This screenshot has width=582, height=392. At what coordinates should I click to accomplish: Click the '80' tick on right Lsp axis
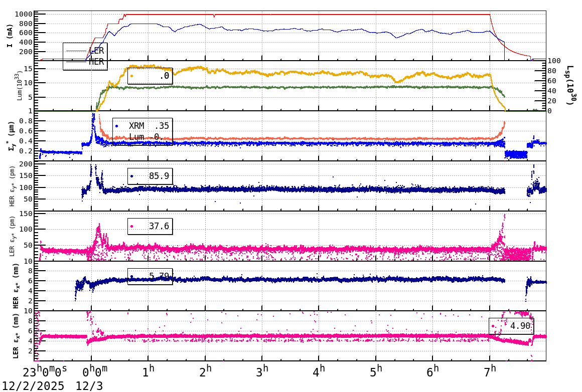[x=552, y=71]
